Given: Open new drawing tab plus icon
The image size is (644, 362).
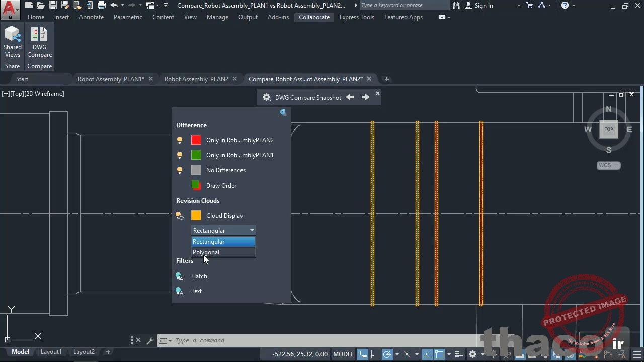Looking at the screenshot, I should (x=386, y=79).
